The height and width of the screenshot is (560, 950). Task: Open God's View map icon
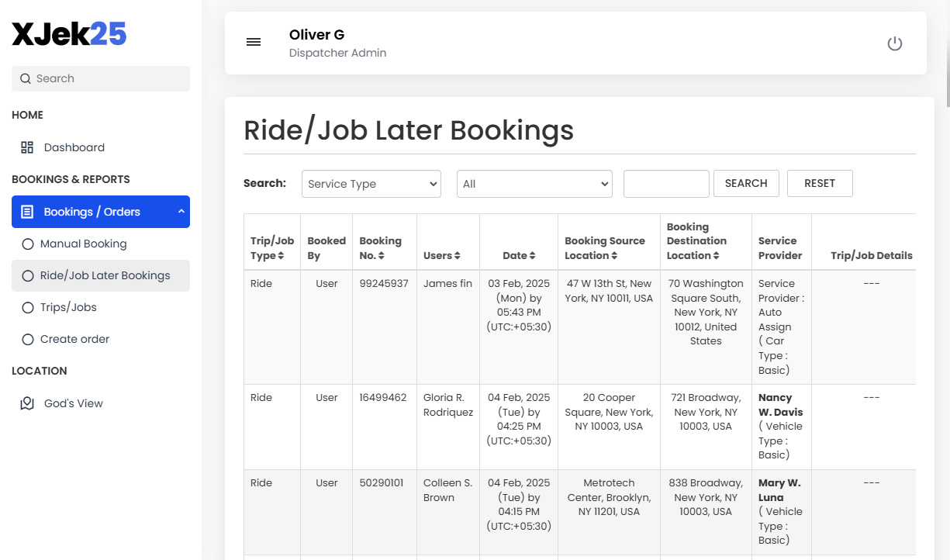27,403
